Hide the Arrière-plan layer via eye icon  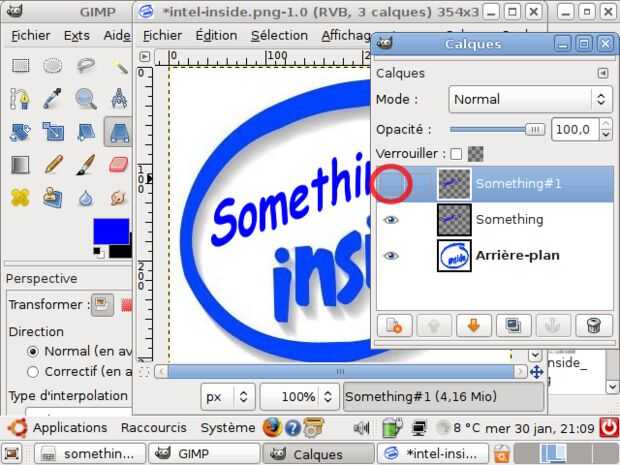[391, 256]
